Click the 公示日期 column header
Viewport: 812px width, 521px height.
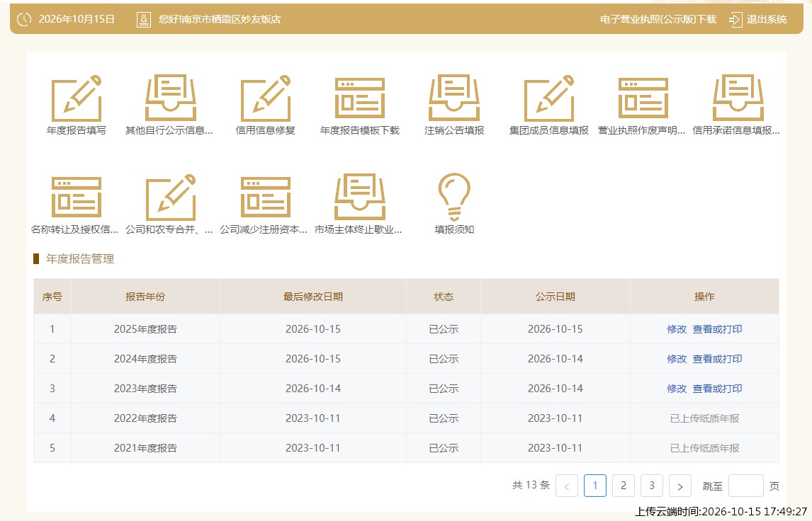click(555, 297)
